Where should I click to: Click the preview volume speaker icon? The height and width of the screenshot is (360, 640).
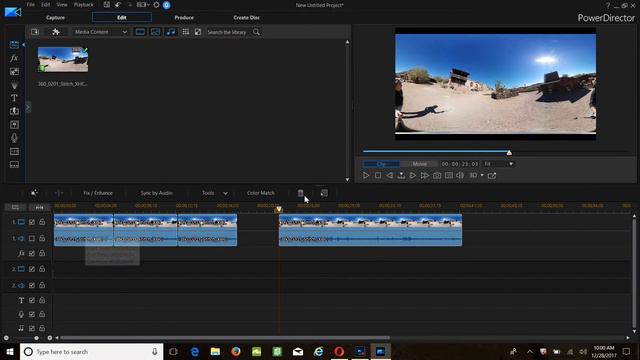(x=460, y=176)
